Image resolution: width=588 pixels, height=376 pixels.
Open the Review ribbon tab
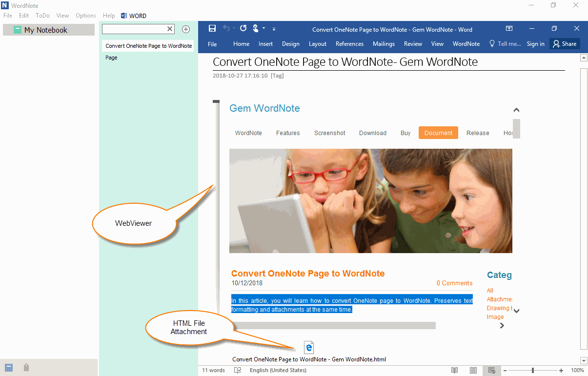(413, 44)
